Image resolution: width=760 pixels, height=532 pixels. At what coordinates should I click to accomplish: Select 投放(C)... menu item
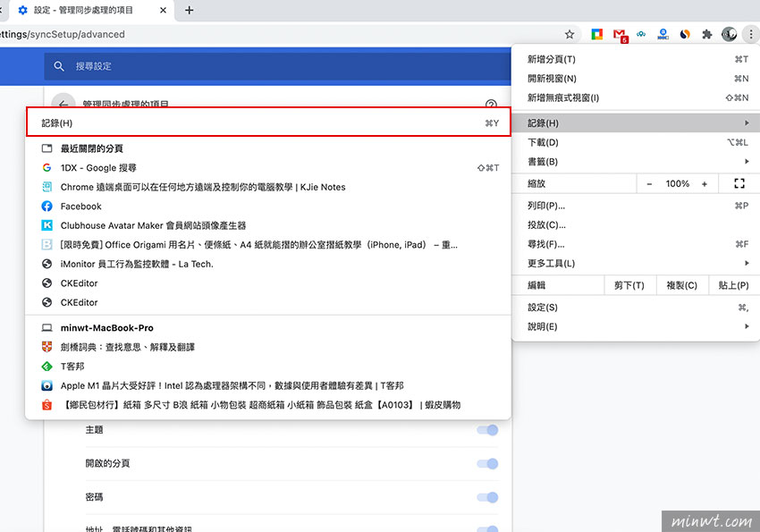coord(636,225)
